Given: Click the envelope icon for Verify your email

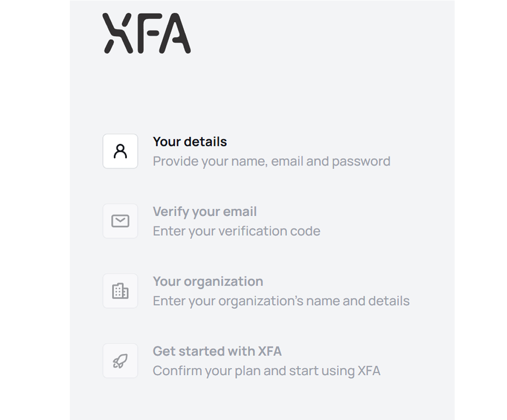Looking at the screenshot, I should click(120, 221).
